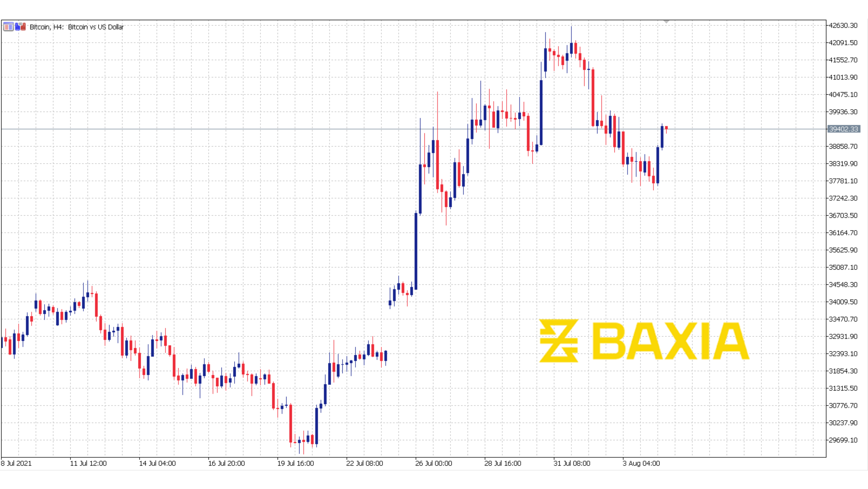The width and height of the screenshot is (868, 489).
Task: Click the 26 Jul 00:00 time label
Action: pos(433,463)
